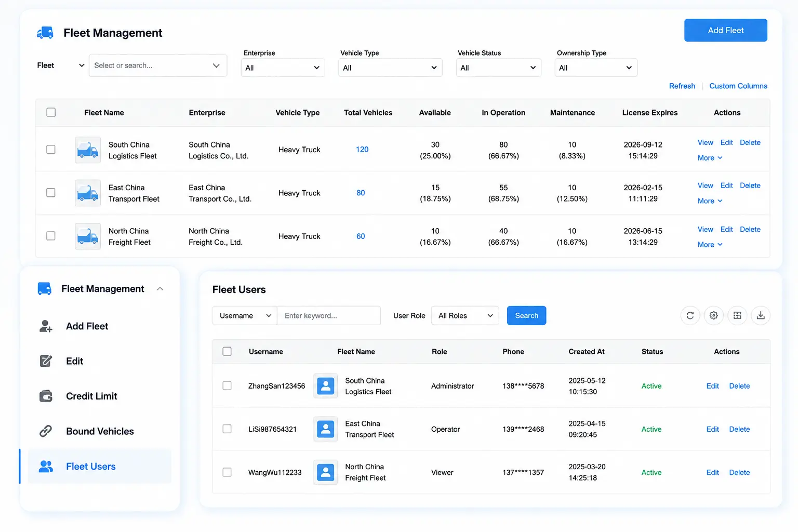Open the Custom Columns link
The height and width of the screenshot is (532, 798).
pos(738,86)
